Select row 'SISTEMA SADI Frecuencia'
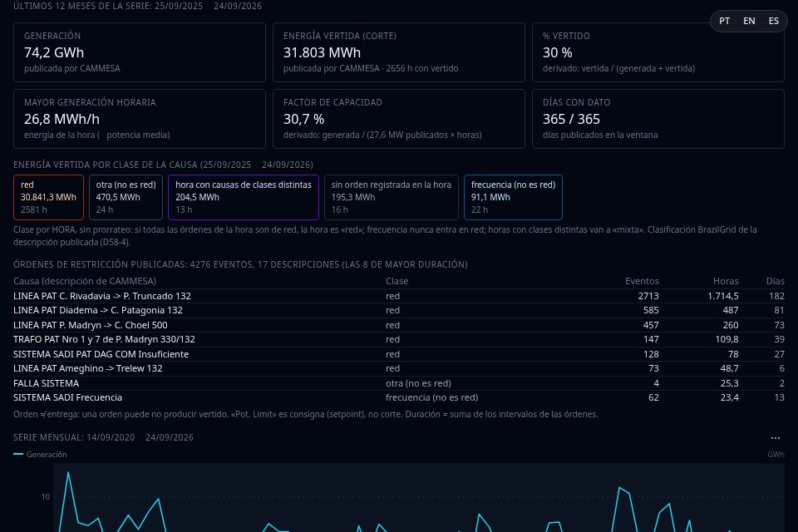 (x=398, y=397)
